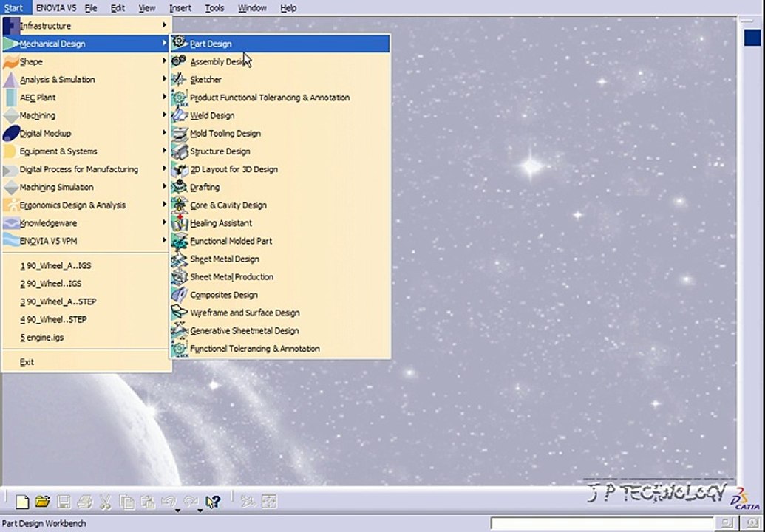Click the Drafting workbench icon

click(179, 187)
